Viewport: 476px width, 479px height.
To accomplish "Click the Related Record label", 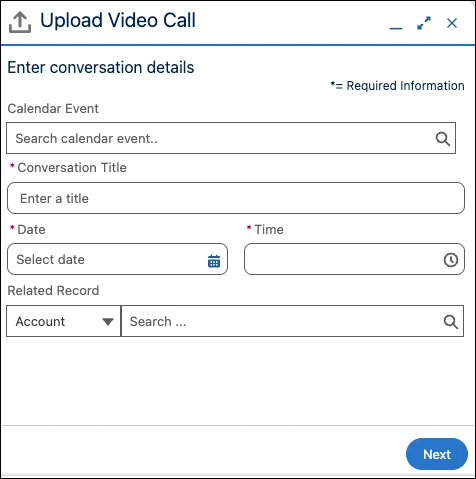I will coord(53,291).
